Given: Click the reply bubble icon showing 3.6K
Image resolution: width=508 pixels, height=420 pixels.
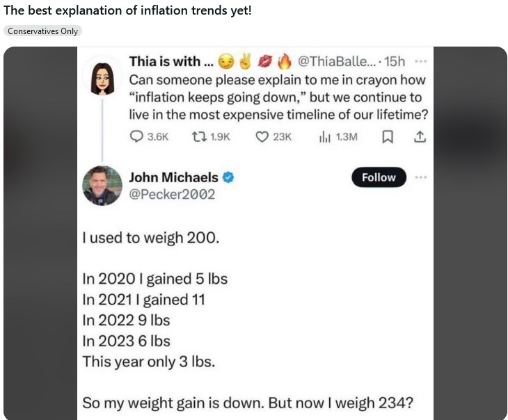Looking at the screenshot, I should click(137, 137).
